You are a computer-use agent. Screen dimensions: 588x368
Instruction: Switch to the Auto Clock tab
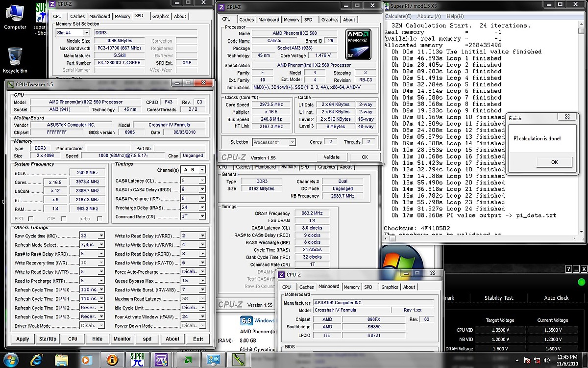(x=556, y=298)
